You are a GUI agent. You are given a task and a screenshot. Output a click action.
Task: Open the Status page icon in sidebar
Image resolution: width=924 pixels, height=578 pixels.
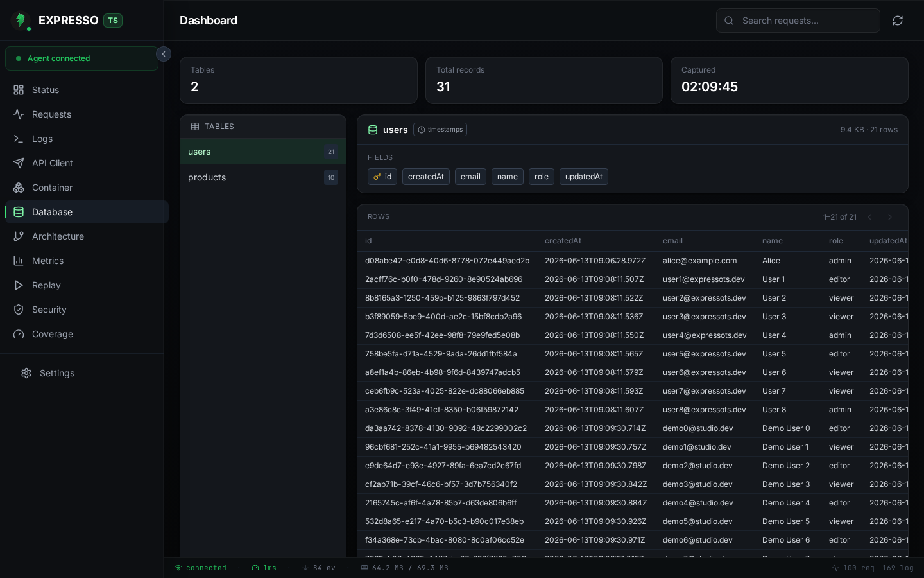point(19,90)
